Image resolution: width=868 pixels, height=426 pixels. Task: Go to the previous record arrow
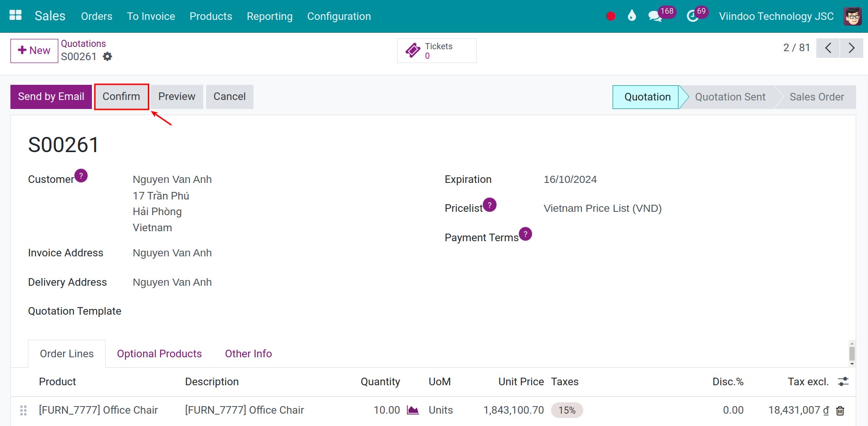tap(828, 48)
